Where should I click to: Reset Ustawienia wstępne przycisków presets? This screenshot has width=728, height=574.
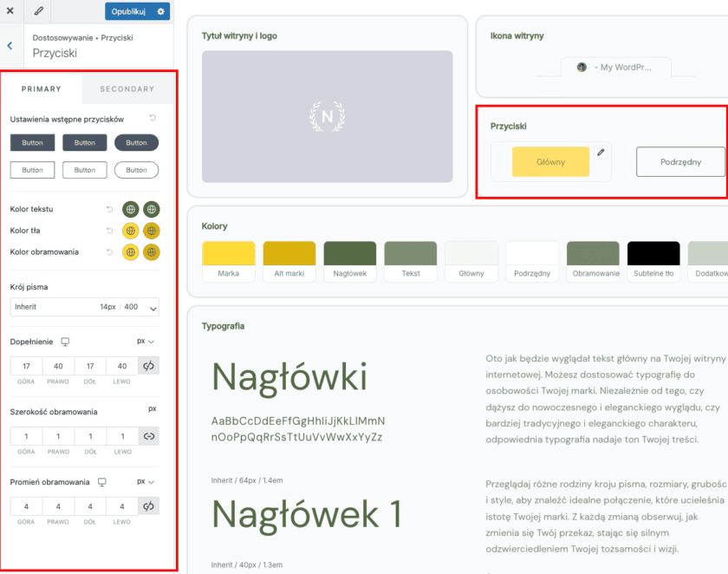pos(153,118)
